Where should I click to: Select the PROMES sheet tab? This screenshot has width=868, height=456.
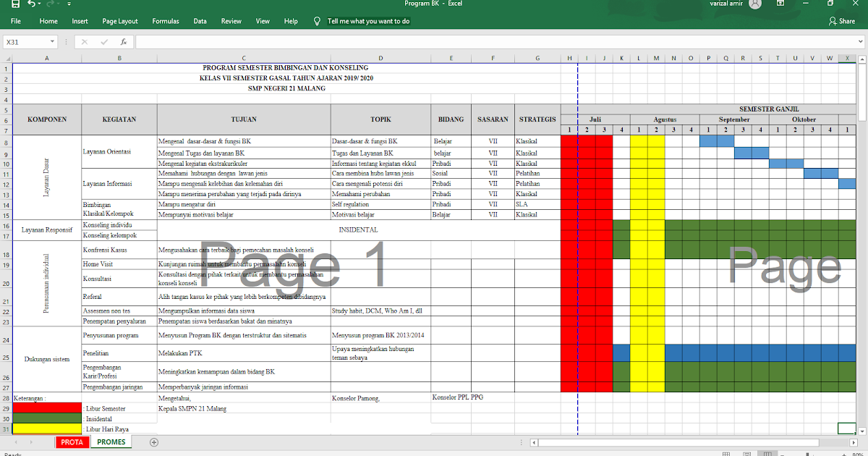111,442
